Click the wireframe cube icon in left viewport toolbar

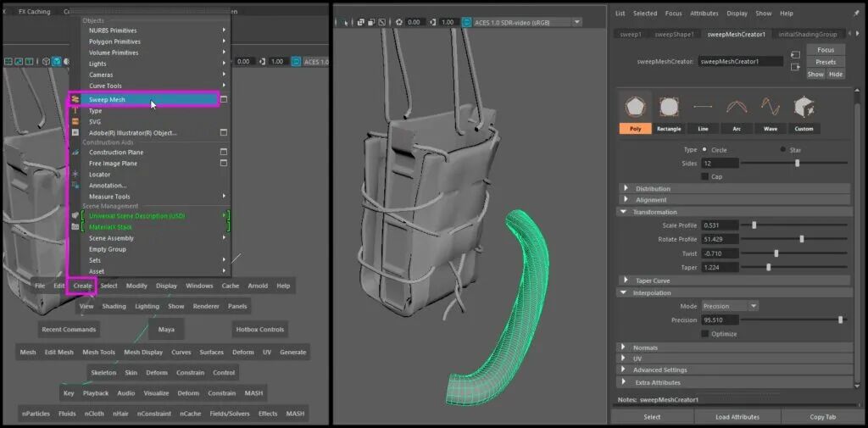[x=47, y=62]
